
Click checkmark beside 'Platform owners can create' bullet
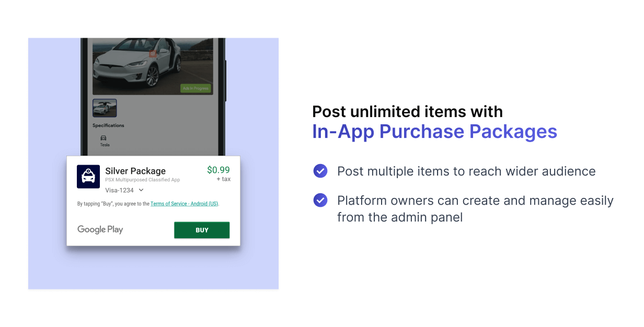point(320,200)
